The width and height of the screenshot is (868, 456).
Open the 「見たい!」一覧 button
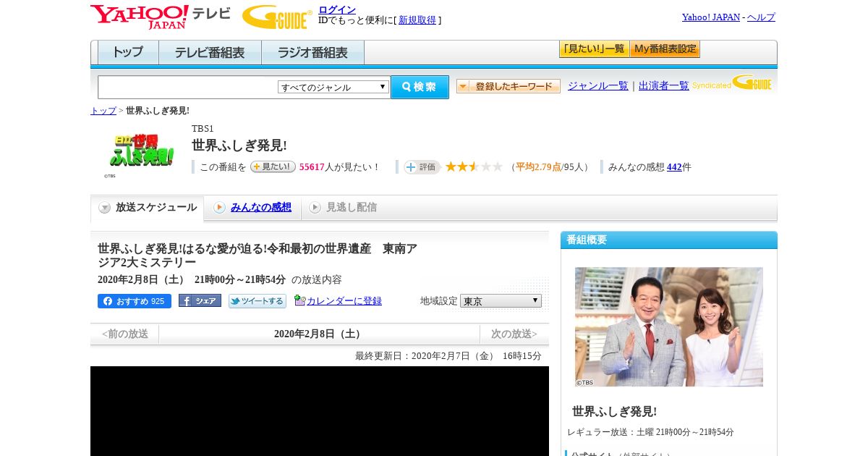(594, 49)
